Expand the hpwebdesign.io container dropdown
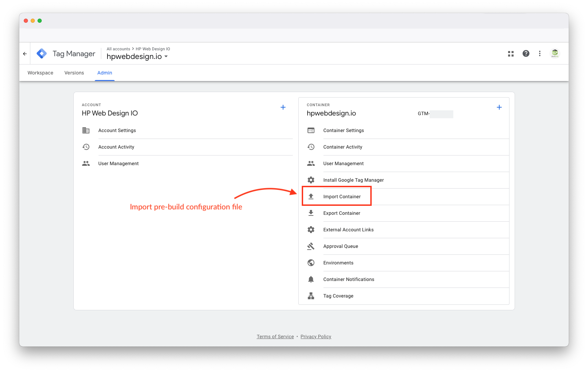588x372 pixels. [166, 57]
